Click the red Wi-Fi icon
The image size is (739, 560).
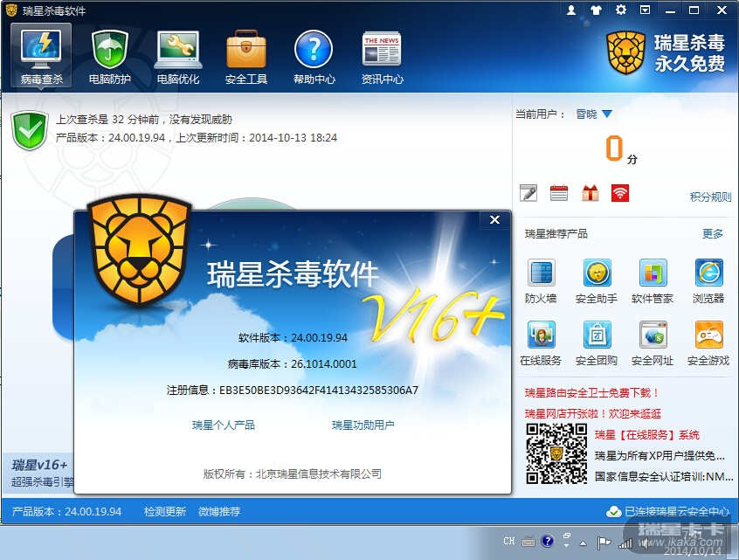620,193
